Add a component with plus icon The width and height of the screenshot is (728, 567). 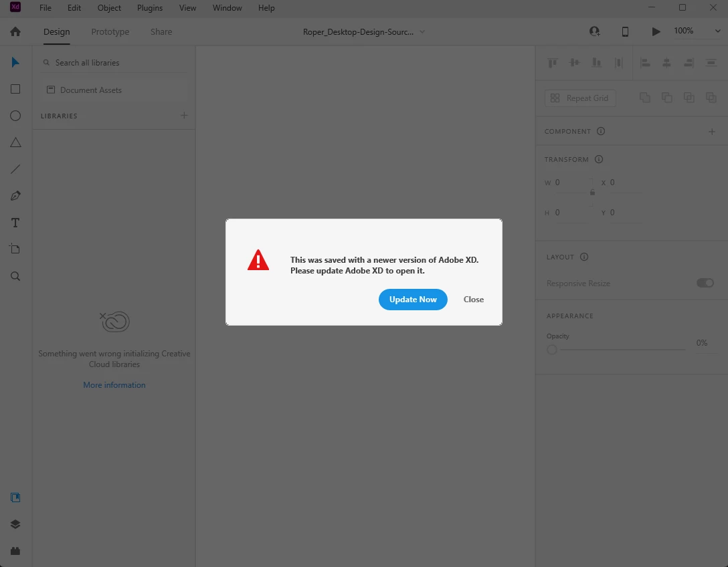coord(712,131)
